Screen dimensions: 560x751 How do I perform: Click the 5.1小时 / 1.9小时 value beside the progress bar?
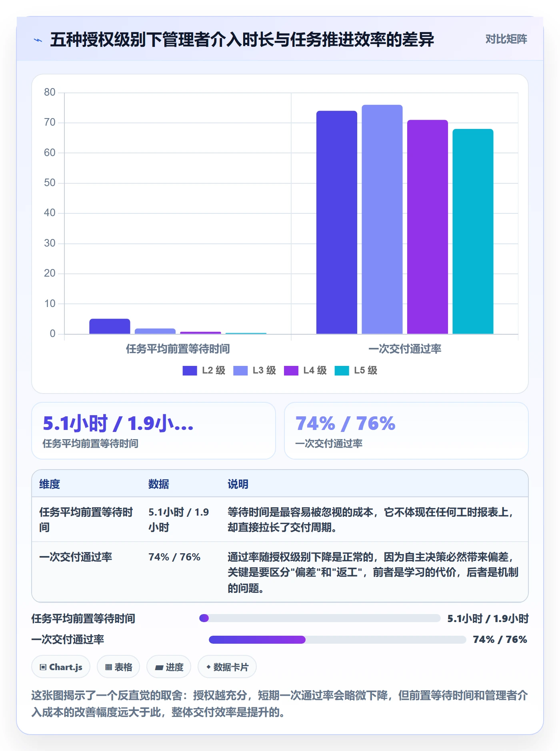pos(488,618)
